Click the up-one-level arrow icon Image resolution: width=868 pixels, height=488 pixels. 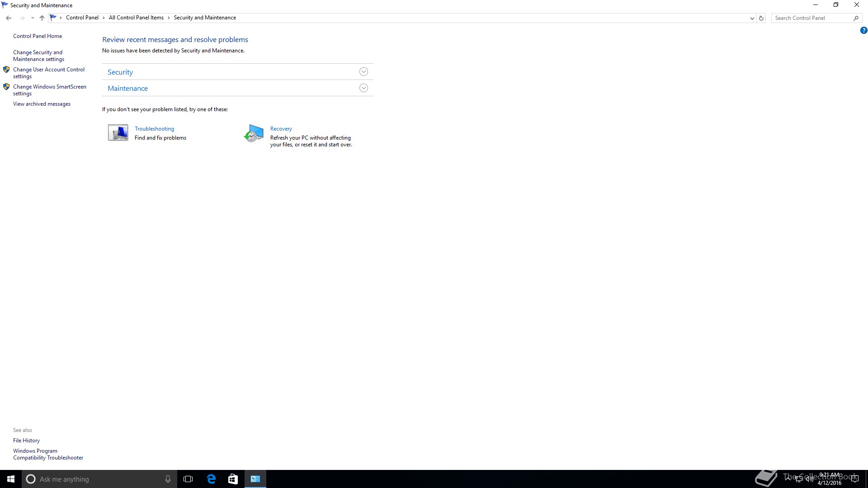42,18
